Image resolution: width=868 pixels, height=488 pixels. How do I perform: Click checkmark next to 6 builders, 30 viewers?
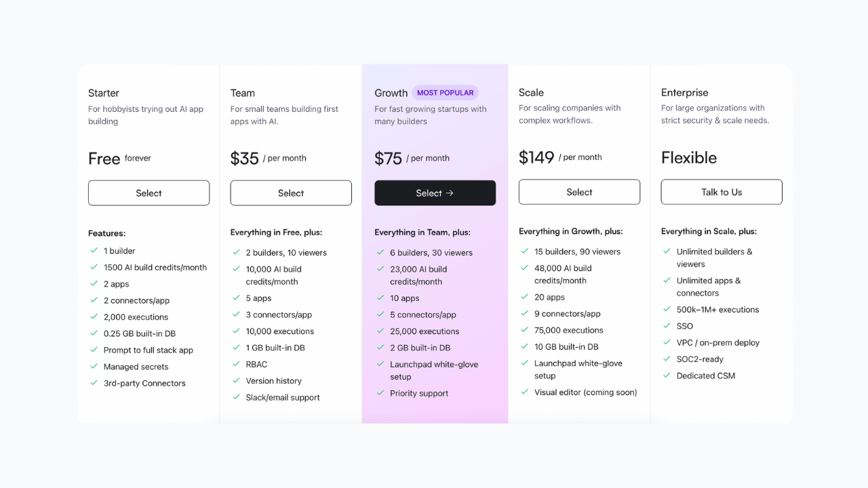(x=380, y=253)
